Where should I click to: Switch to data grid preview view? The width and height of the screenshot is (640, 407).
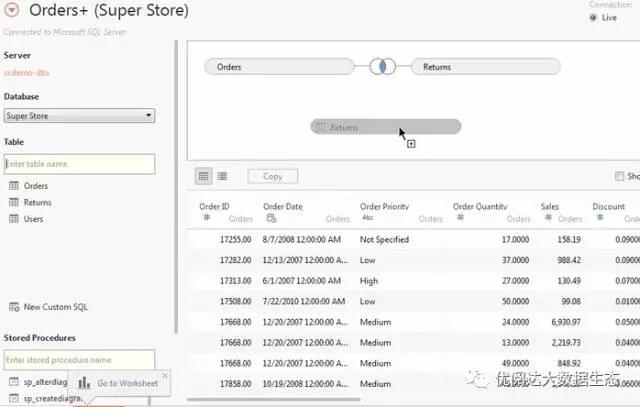click(x=204, y=176)
